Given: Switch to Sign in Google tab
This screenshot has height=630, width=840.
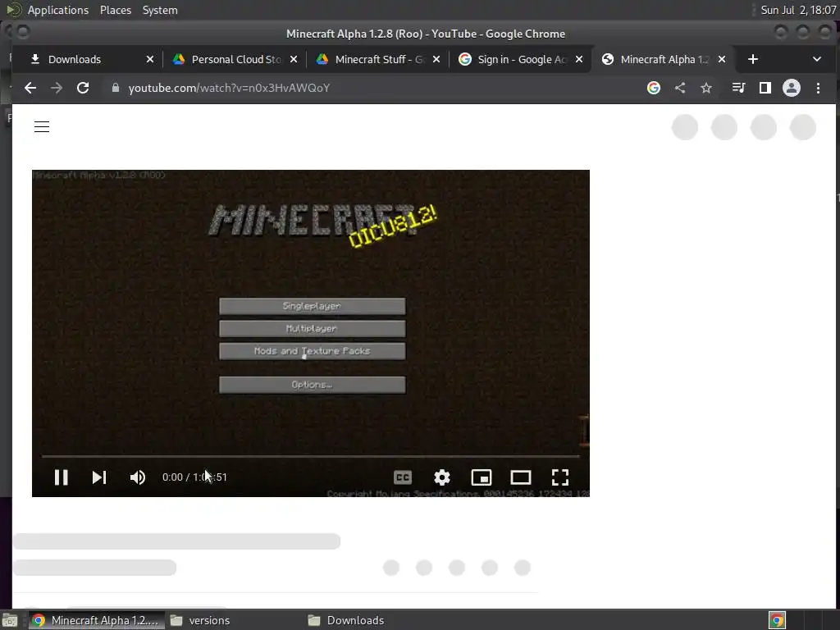Looking at the screenshot, I should point(522,59).
